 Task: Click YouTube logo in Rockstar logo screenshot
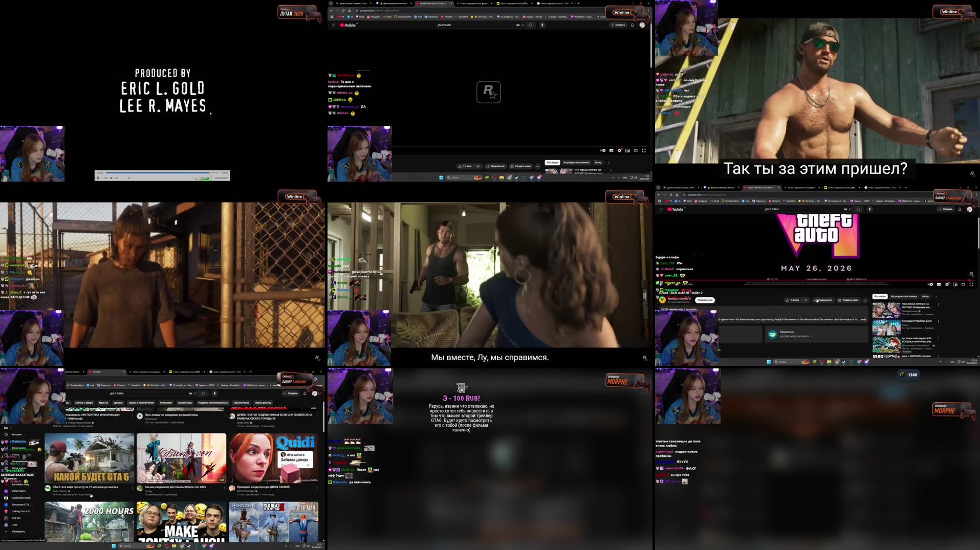click(x=348, y=25)
